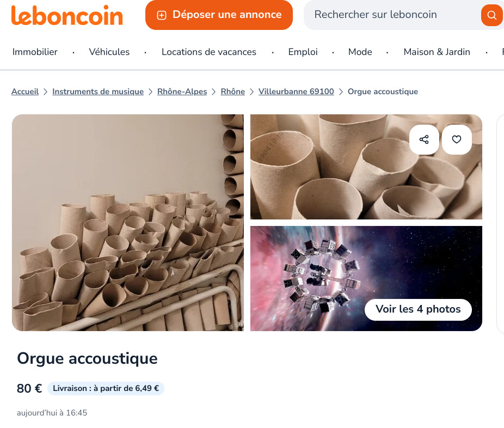The width and height of the screenshot is (504, 428).
Task: Click the plus icon in Déposer une annonce
Action: tap(161, 15)
